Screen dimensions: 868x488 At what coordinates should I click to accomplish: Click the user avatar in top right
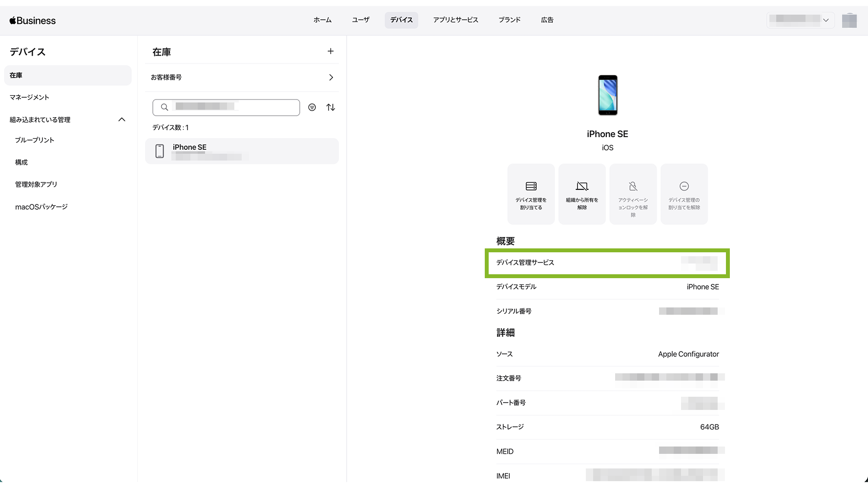[x=849, y=20]
